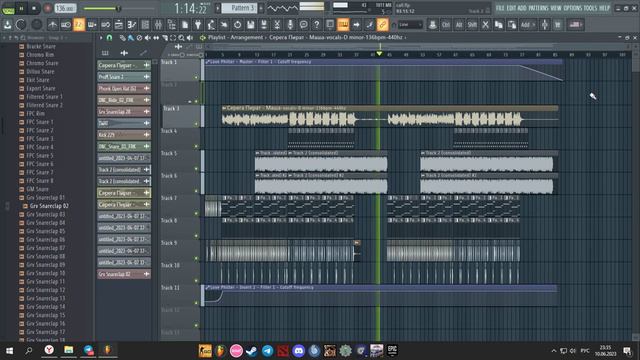Open Windows Start menu
Image resolution: width=640 pixels, height=360 pixels.
coord(9,351)
